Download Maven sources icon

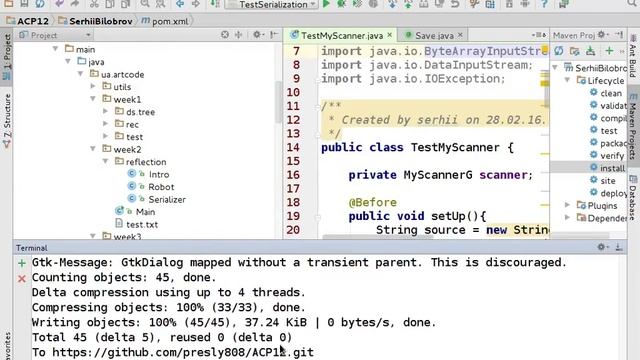(590, 51)
